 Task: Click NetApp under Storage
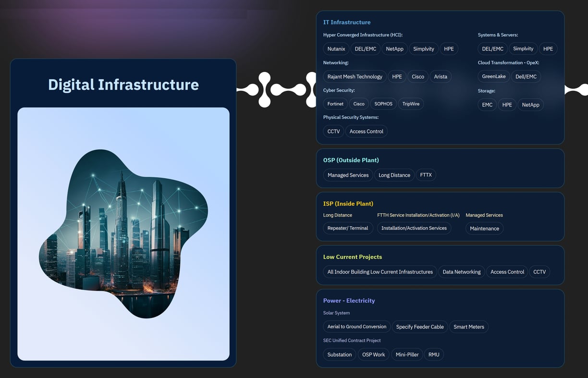(531, 105)
